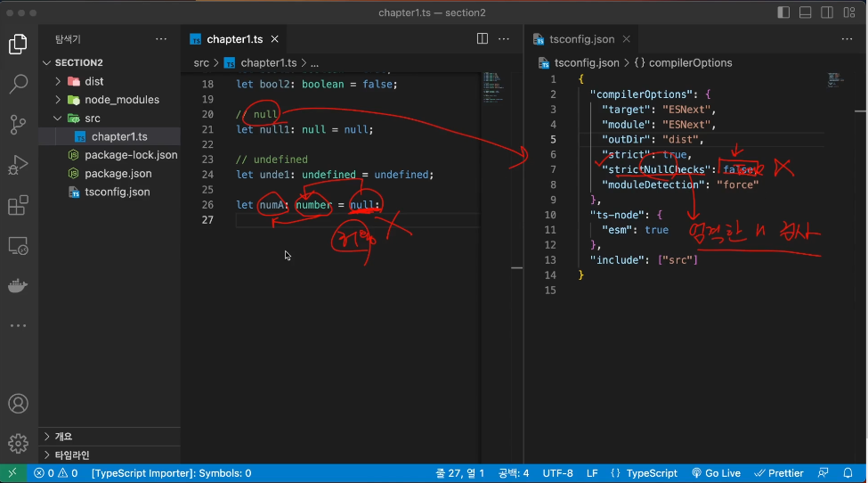Click the remote window indicator in status bar

pyautogui.click(x=12, y=473)
